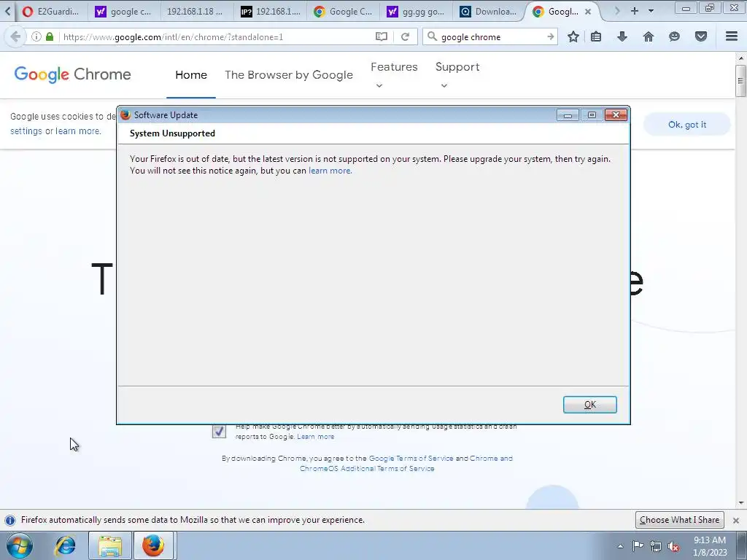
Task: Open the Windows Start button
Action: tap(20, 545)
